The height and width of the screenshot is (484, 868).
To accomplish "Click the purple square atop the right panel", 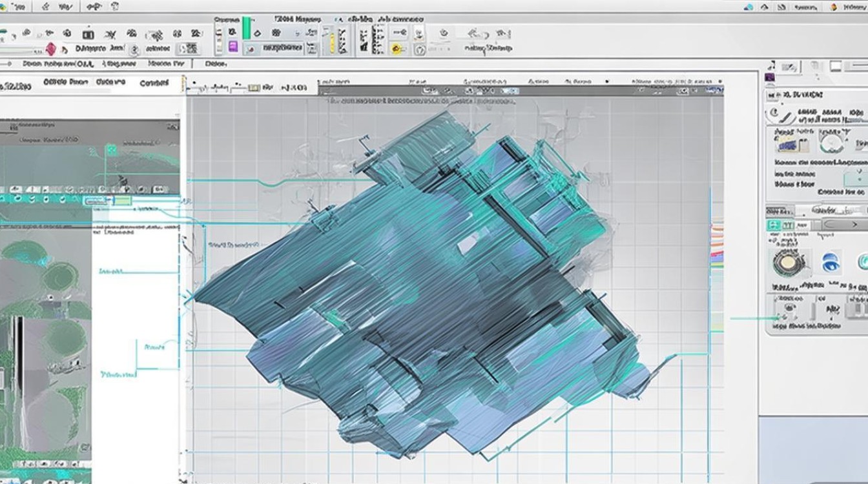I will pos(769,77).
